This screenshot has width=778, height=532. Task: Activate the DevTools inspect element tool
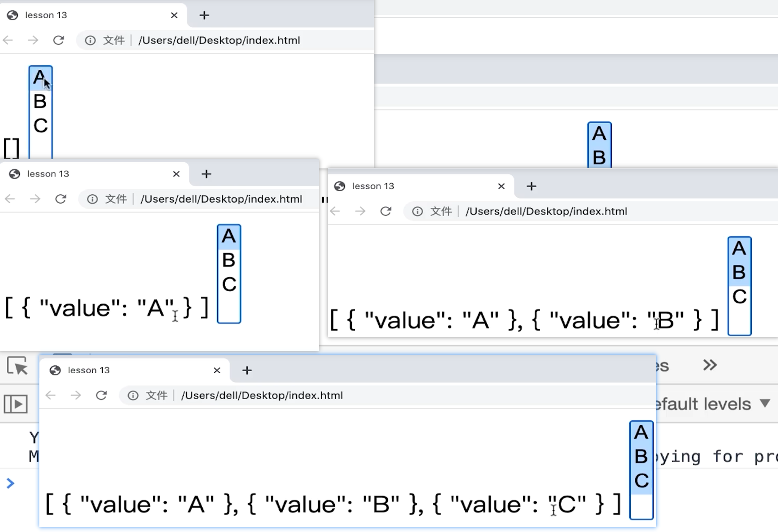tap(17, 366)
